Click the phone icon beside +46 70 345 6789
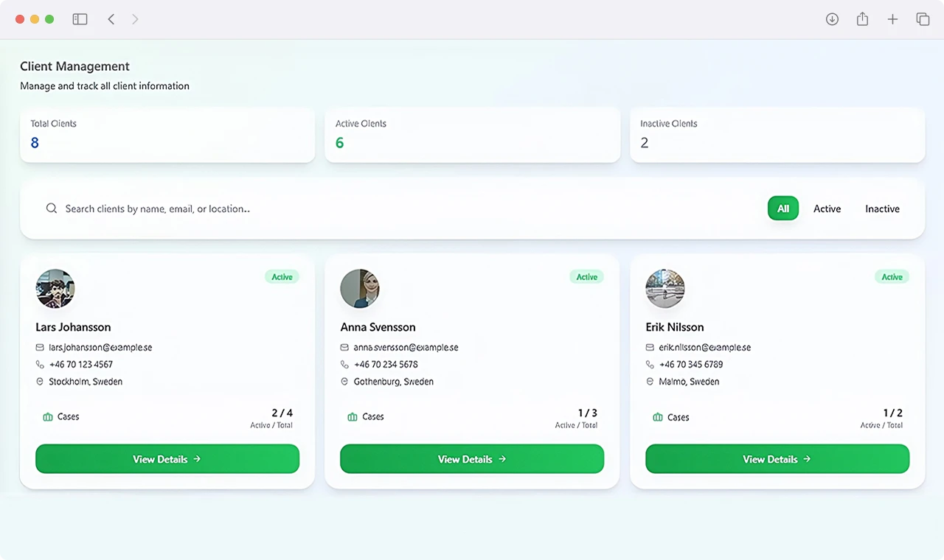Image resolution: width=944 pixels, height=560 pixels. click(650, 364)
